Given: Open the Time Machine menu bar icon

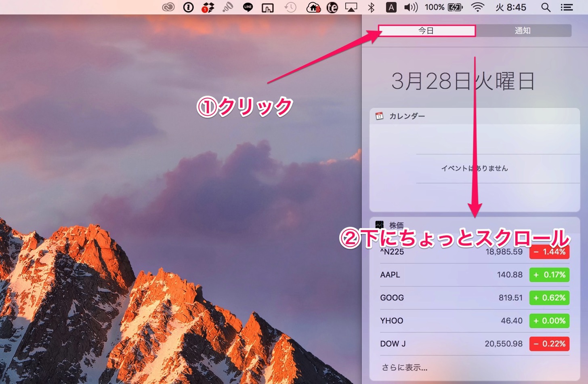Looking at the screenshot, I should coord(290,7).
